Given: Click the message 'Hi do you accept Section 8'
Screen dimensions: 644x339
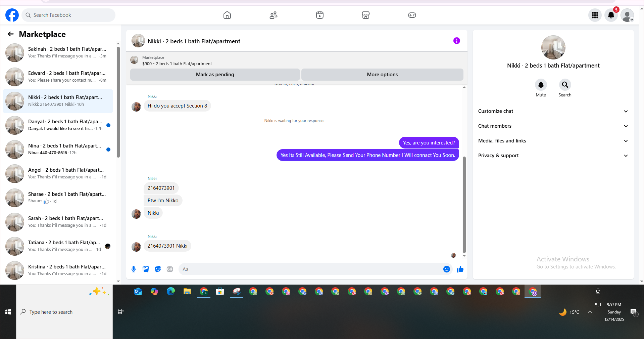Looking at the screenshot, I should [x=177, y=106].
